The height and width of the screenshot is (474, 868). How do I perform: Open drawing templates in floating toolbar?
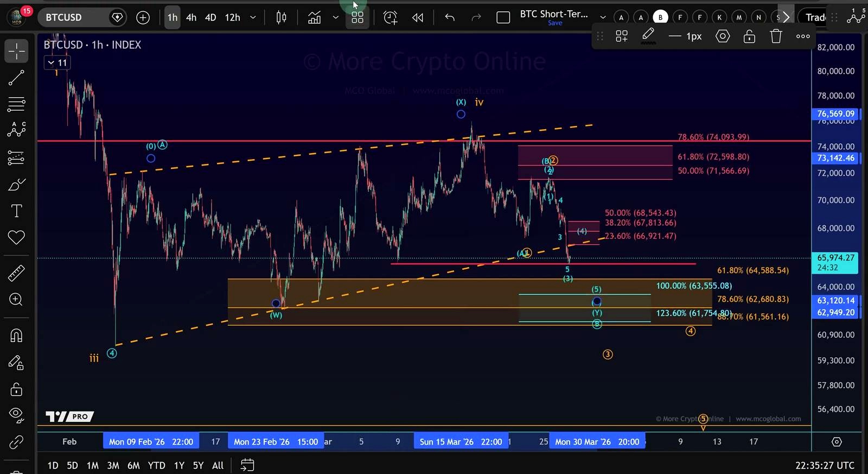622,36
